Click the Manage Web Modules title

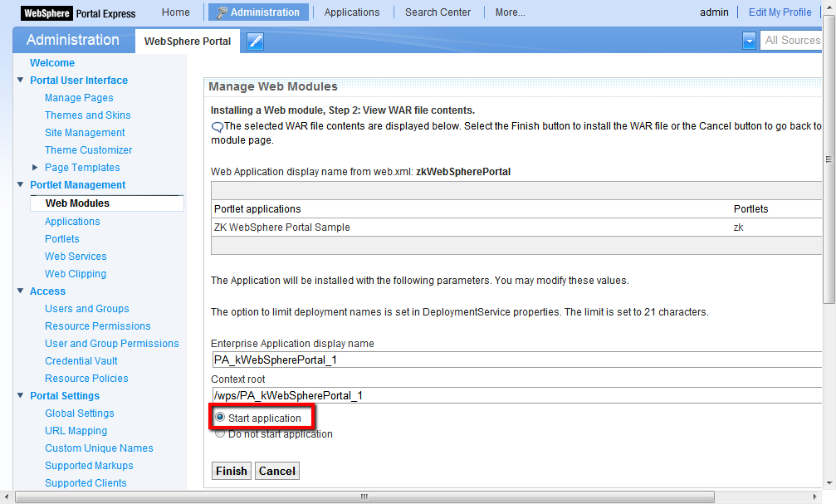[x=273, y=86]
